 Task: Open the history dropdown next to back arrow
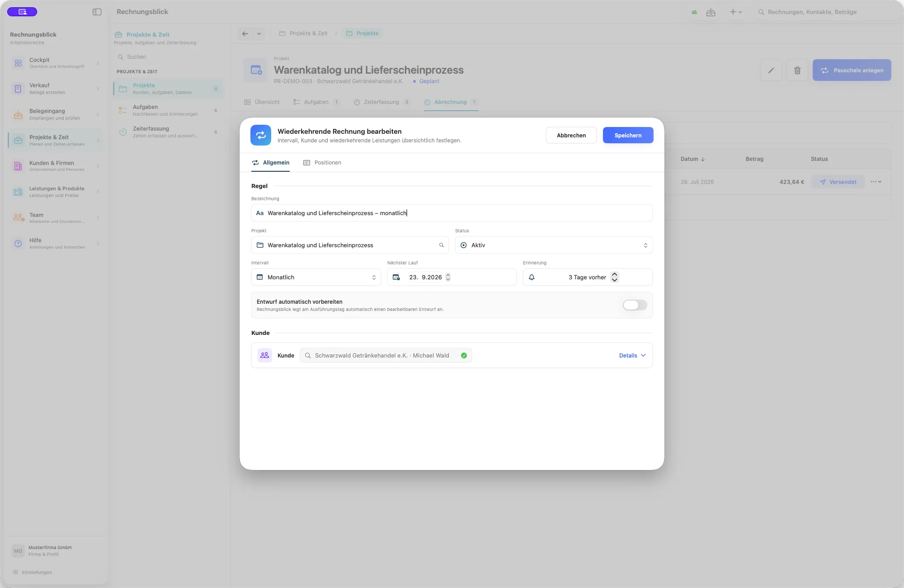[259, 33]
